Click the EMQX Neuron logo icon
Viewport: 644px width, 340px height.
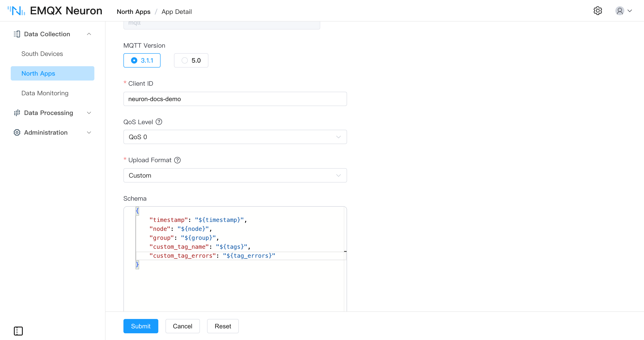(x=16, y=11)
